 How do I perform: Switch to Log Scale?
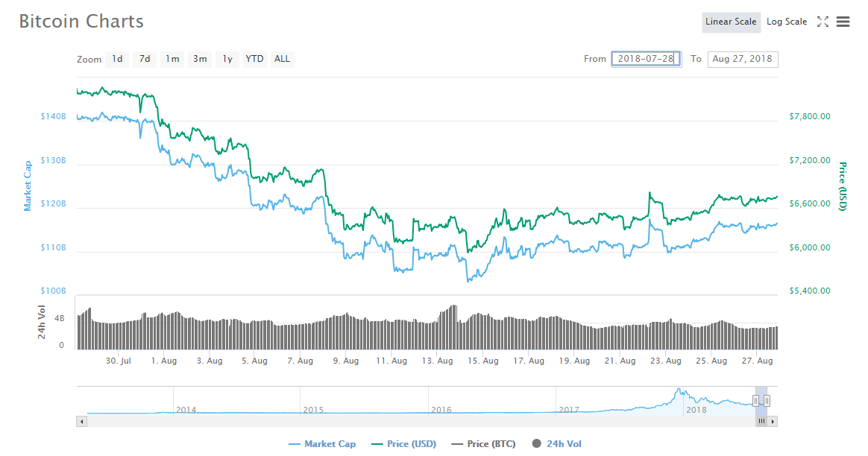(x=786, y=22)
